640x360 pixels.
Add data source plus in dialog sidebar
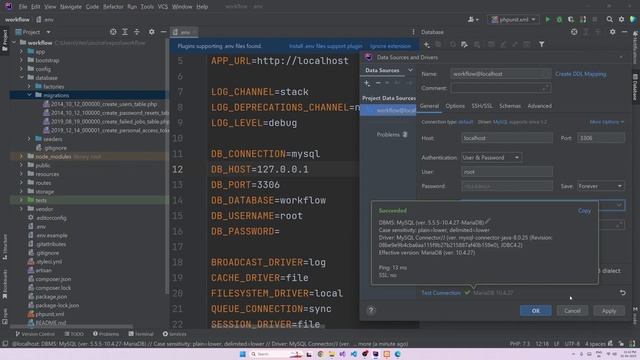[x=367, y=83]
